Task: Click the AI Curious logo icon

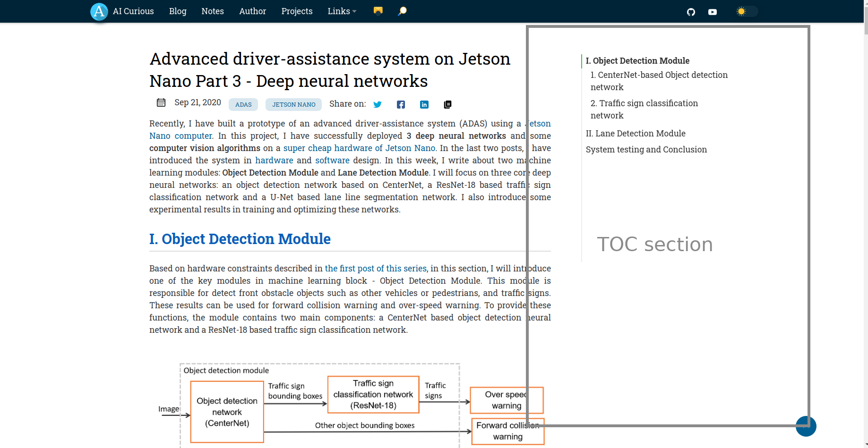Action: pos(99,11)
